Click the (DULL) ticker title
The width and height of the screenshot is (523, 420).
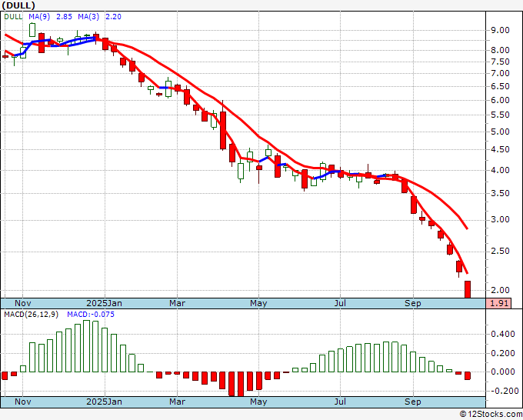tap(18, 5)
